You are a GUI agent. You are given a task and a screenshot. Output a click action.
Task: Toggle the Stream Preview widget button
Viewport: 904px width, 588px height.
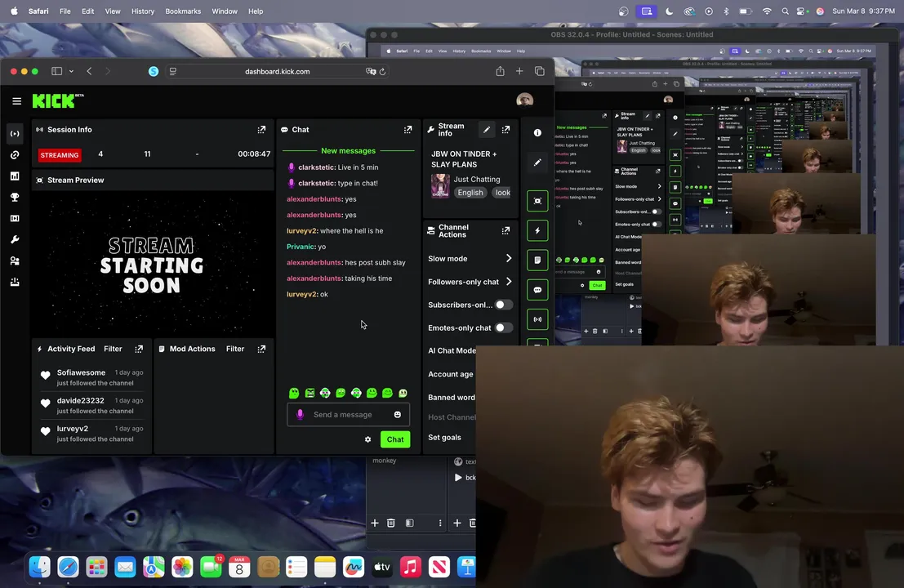point(537,201)
